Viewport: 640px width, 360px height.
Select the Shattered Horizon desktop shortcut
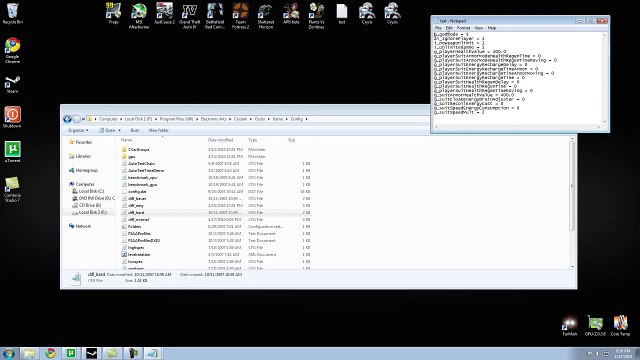pyautogui.click(x=266, y=16)
